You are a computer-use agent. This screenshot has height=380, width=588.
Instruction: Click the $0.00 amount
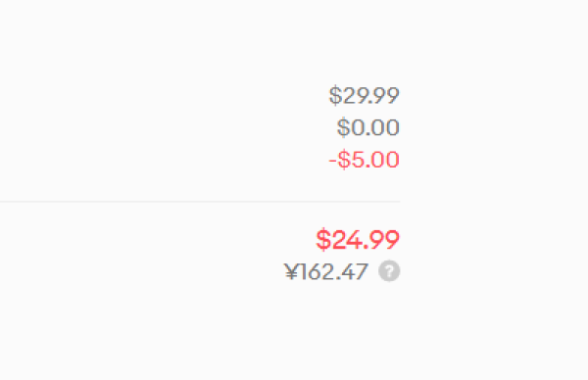pyautogui.click(x=367, y=127)
